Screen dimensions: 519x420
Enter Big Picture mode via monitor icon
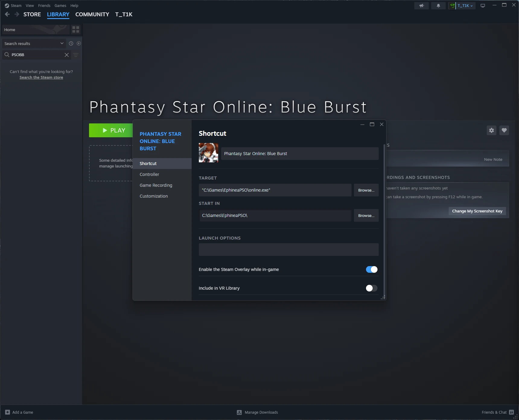(482, 5)
